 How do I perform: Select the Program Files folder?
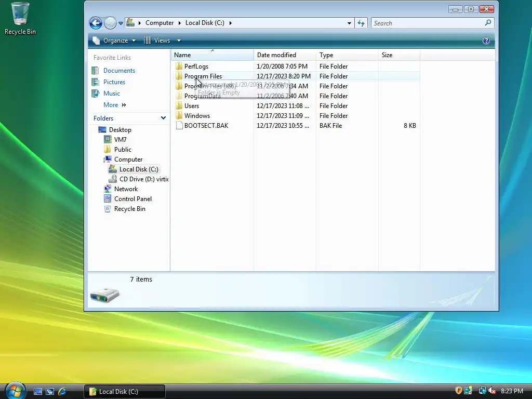click(x=203, y=76)
